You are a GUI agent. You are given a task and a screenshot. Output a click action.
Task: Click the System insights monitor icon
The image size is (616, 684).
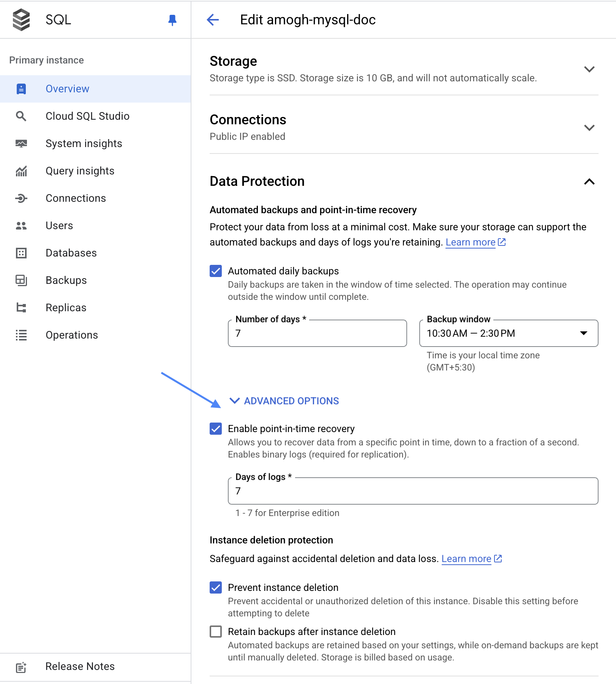click(x=21, y=144)
